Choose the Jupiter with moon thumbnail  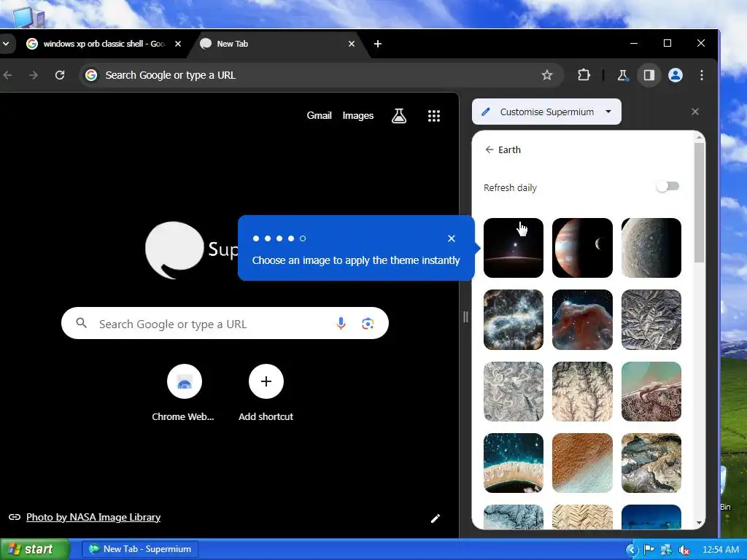point(582,248)
